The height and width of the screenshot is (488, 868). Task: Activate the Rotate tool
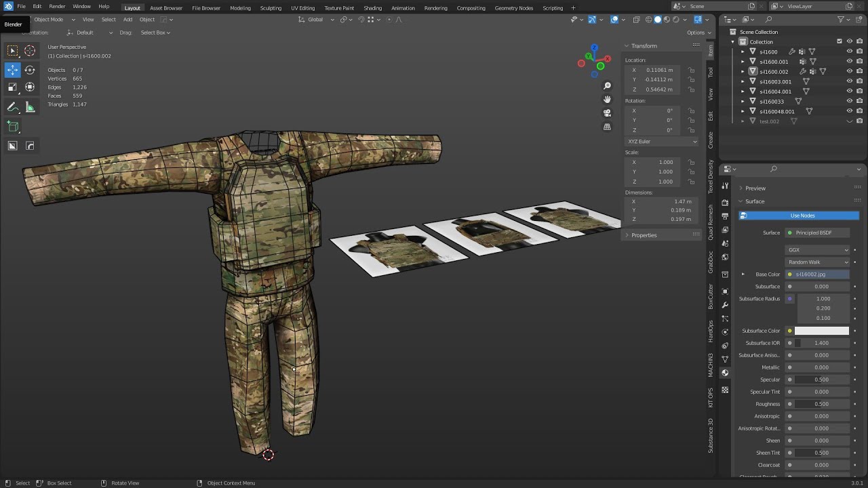point(30,70)
